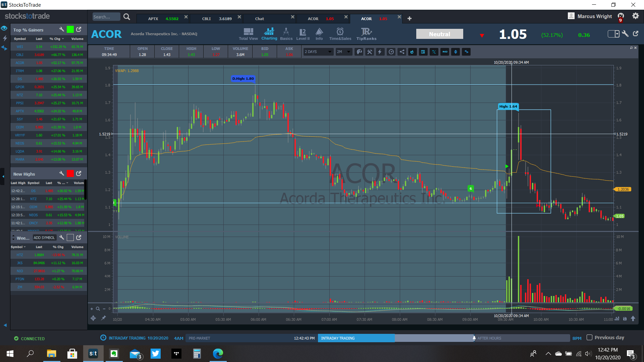Click the lightning bolt chart icon
The height and width of the screenshot is (362, 644).
[x=380, y=52]
